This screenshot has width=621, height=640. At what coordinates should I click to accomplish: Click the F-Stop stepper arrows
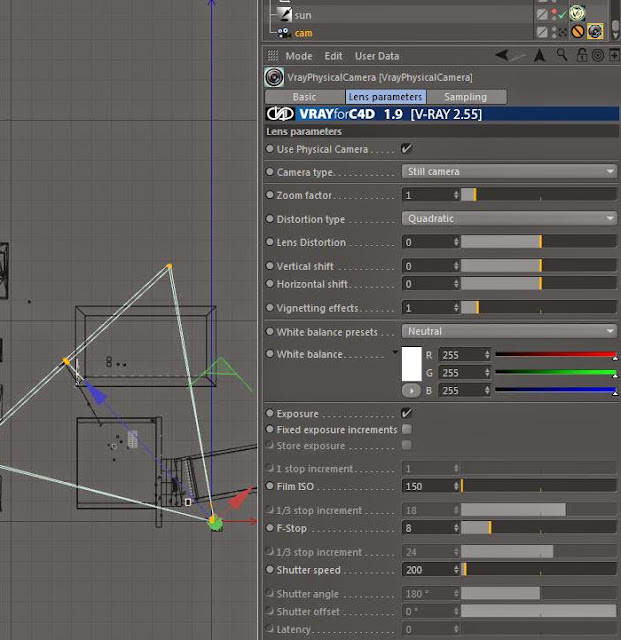pyautogui.click(x=456, y=528)
